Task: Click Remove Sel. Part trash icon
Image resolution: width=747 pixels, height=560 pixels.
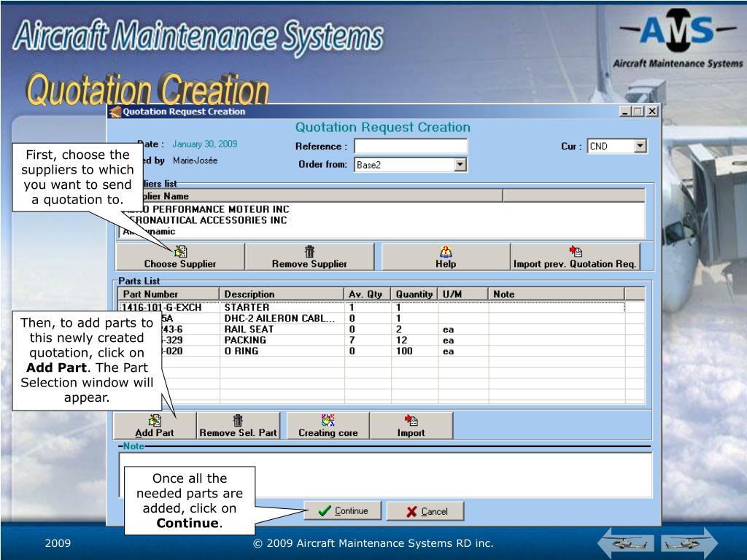Action: click(x=238, y=420)
